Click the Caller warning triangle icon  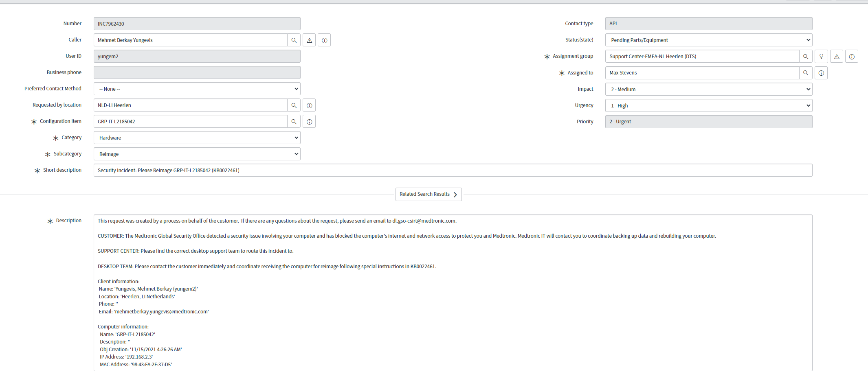coord(309,40)
